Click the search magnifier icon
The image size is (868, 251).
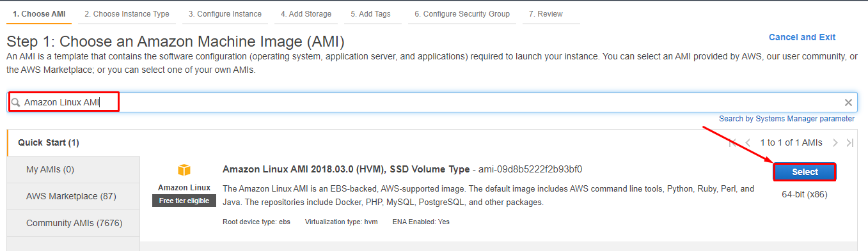coord(16,102)
